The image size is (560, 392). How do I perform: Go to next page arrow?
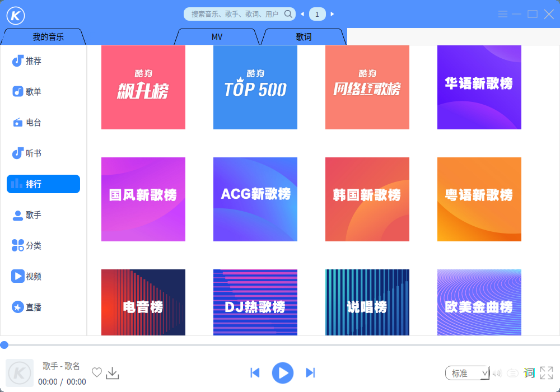click(332, 14)
